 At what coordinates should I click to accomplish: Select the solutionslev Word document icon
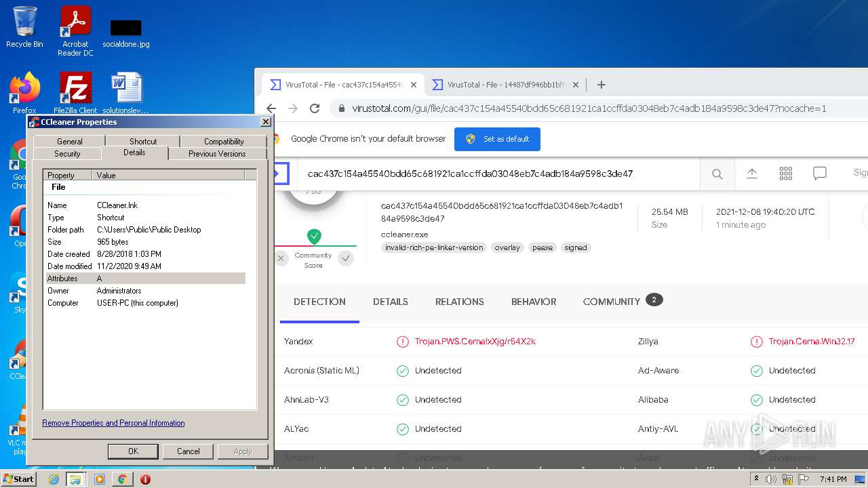click(x=126, y=93)
